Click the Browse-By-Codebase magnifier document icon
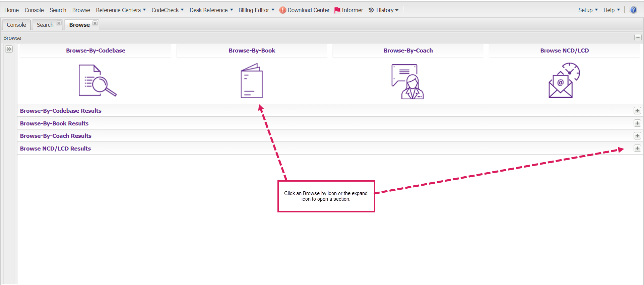This screenshot has height=285, width=644. [x=97, y=81]
